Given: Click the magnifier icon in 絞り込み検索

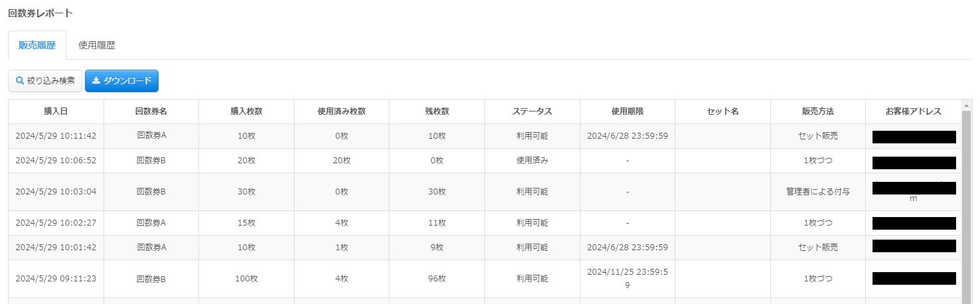Looking at the screenshot, I should [20, 81].
